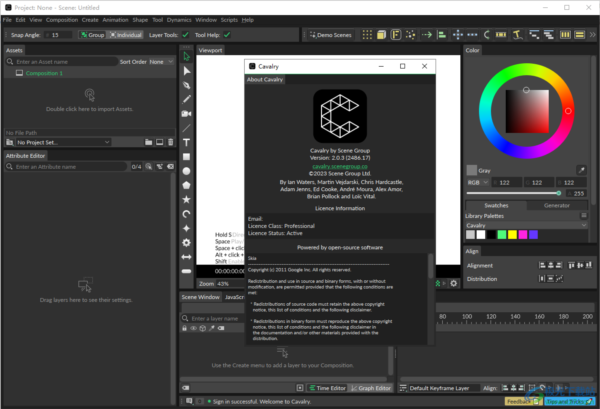Click the Feedback button
The height and width of the screenshot is (409, 600).
click(x=523, y=402)
